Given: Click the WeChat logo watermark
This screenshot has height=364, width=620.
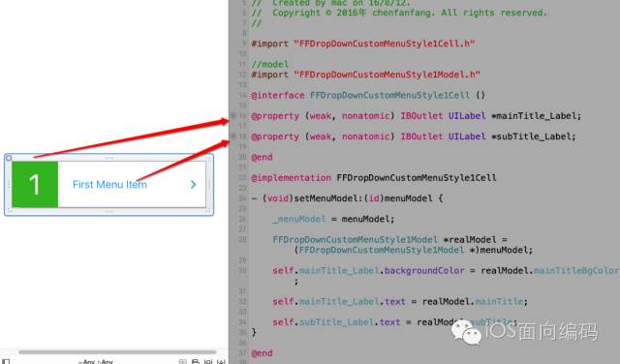Looking at the screenshot, I should tap(467, 331).
